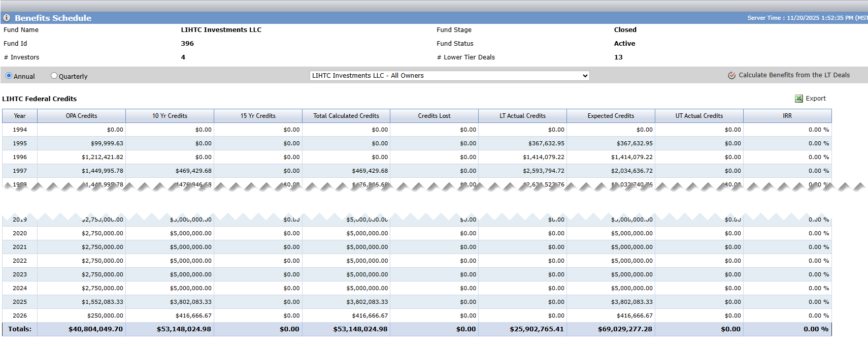Sort by 10 Yr Credits column header
This screenshot has height=345, width=868.
coord(170,116)
